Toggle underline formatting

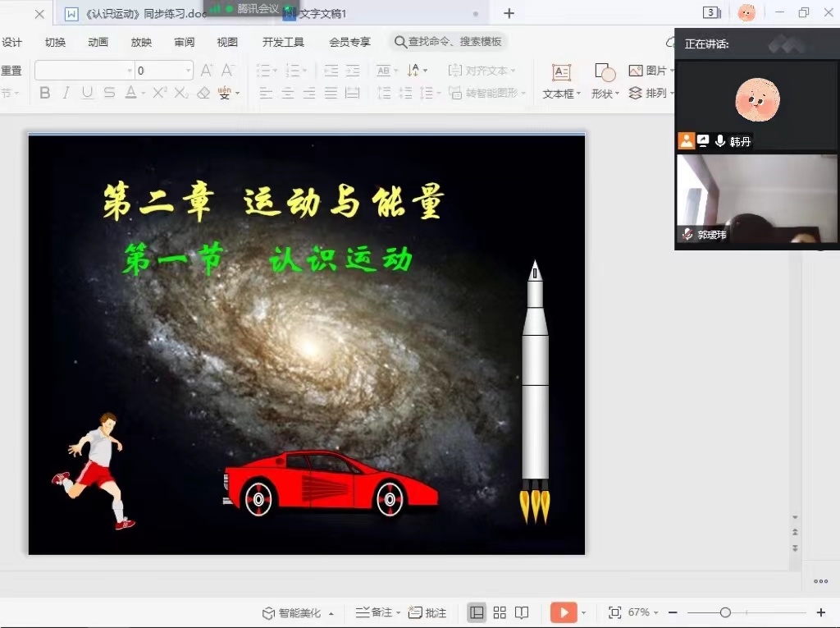88,93
